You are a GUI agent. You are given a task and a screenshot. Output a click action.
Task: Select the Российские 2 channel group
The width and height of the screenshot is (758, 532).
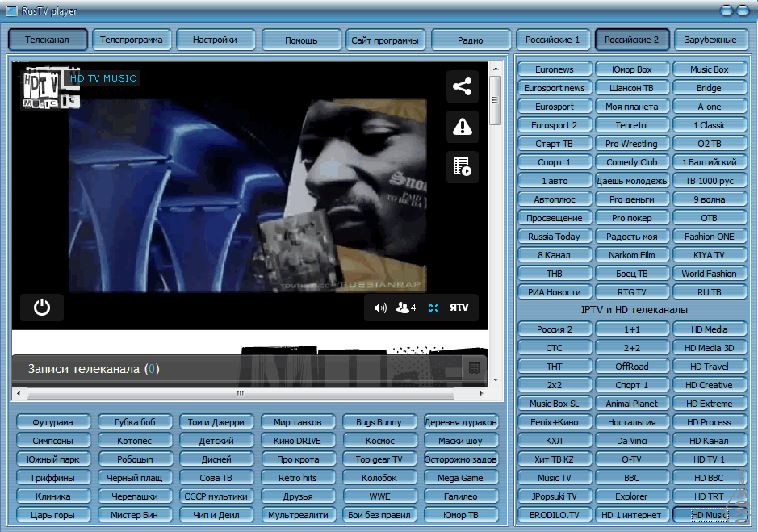pyautogui.click(x=632, y=40)
